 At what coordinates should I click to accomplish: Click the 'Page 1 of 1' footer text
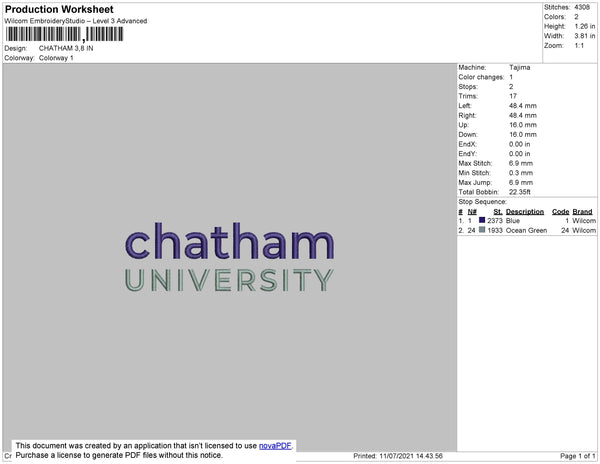578,456
